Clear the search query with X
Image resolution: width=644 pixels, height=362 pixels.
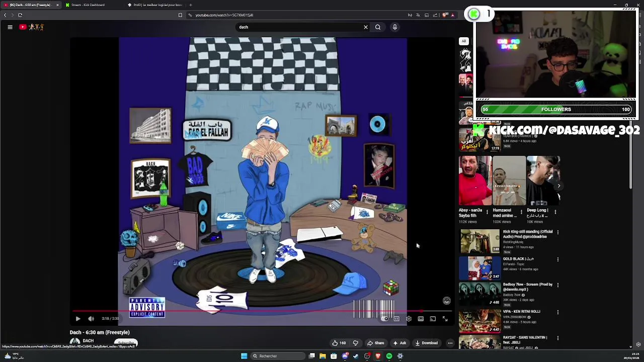(366, 27)
